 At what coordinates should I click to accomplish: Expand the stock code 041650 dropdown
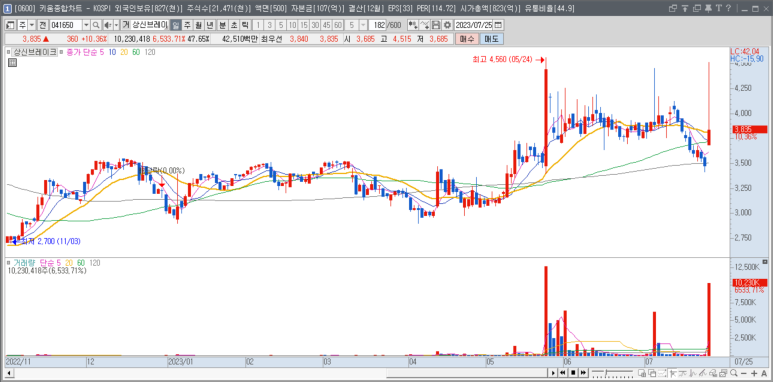[86, 25]
